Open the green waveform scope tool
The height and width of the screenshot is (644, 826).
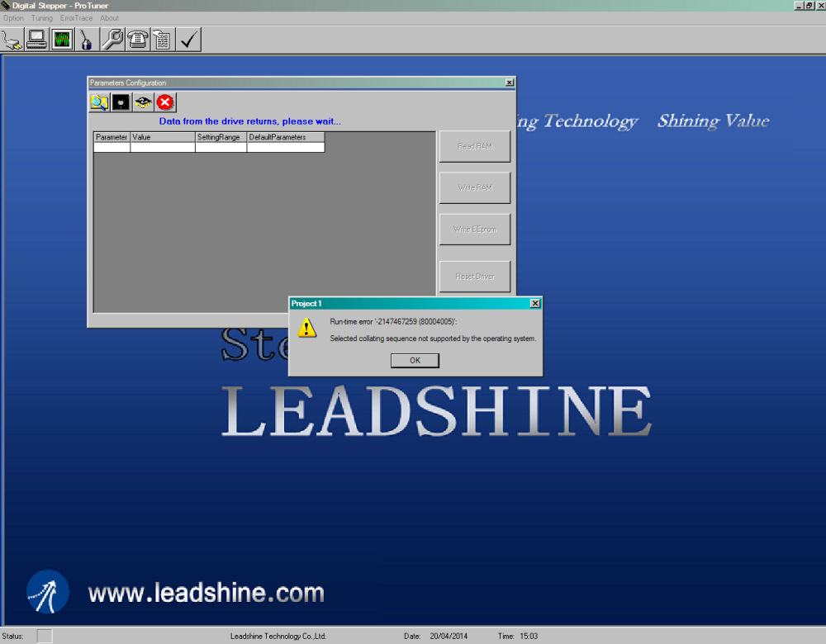click(x=62, y=39)
